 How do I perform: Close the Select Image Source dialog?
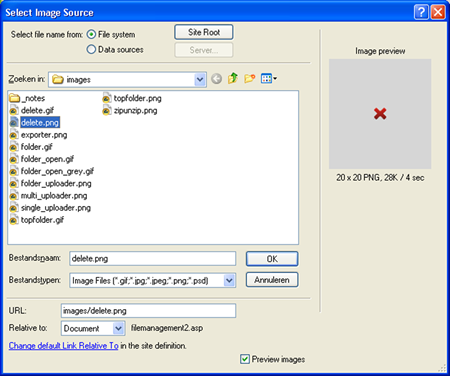(x=438, y=12)
